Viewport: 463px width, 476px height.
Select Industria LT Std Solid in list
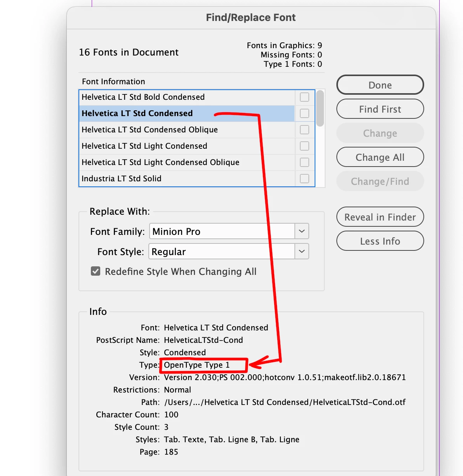tap(186, 179)
